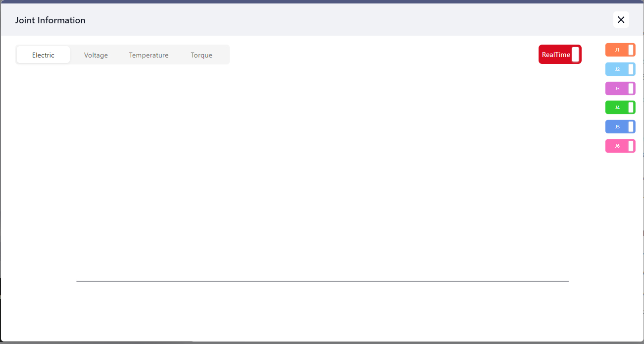Switch to the Voltage tab
The image size is (644, 344).
point(96,55)
